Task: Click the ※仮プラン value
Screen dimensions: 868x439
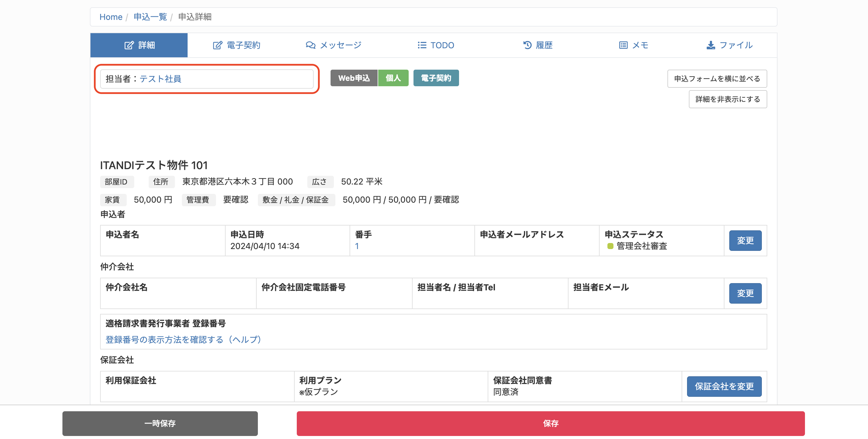Action: [318, 392]
